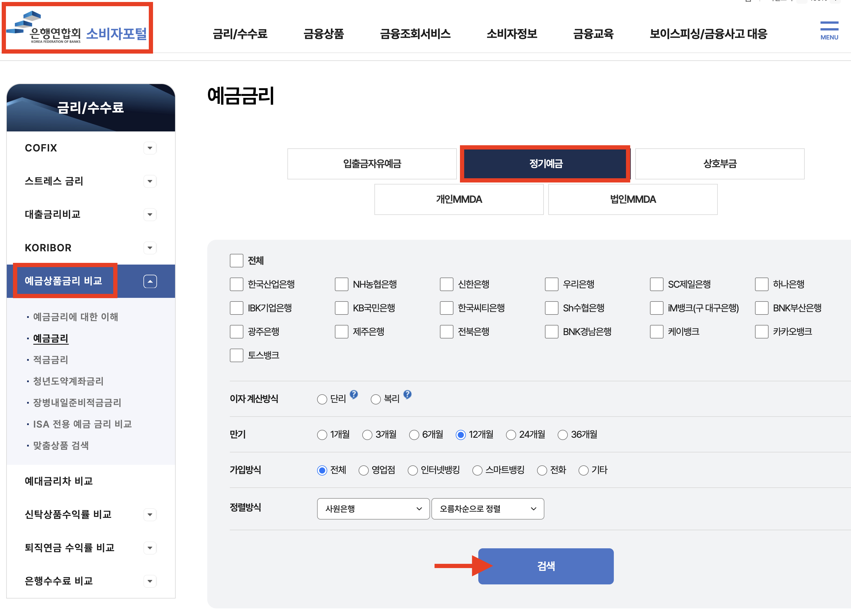
Task: Select the 24개월 maturity radio button
Action: [x=511, y=435]
